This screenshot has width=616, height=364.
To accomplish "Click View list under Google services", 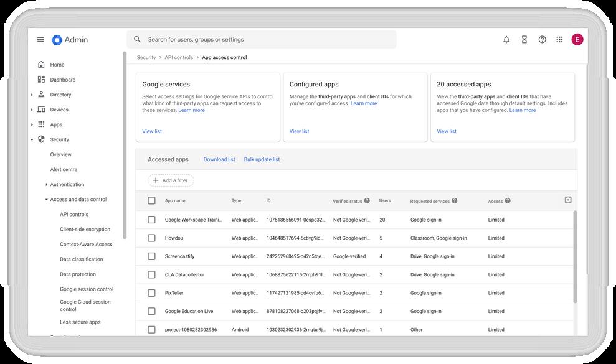I will 152,131.
